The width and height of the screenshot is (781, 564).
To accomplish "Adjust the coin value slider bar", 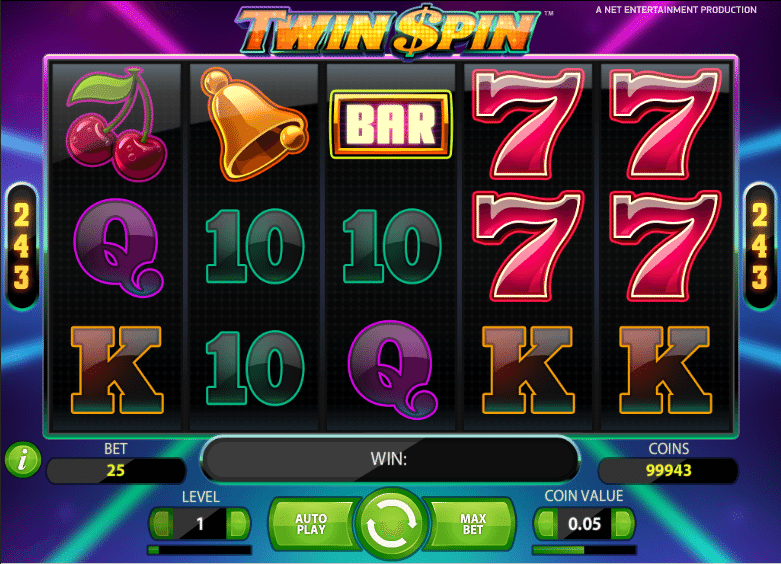I will [584, 550].
